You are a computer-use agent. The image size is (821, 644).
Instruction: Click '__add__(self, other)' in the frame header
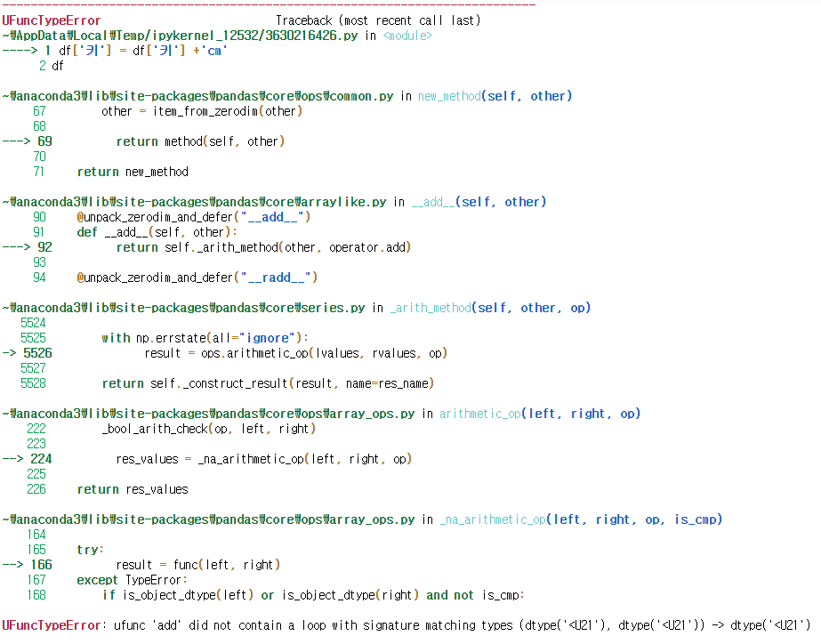479,202
